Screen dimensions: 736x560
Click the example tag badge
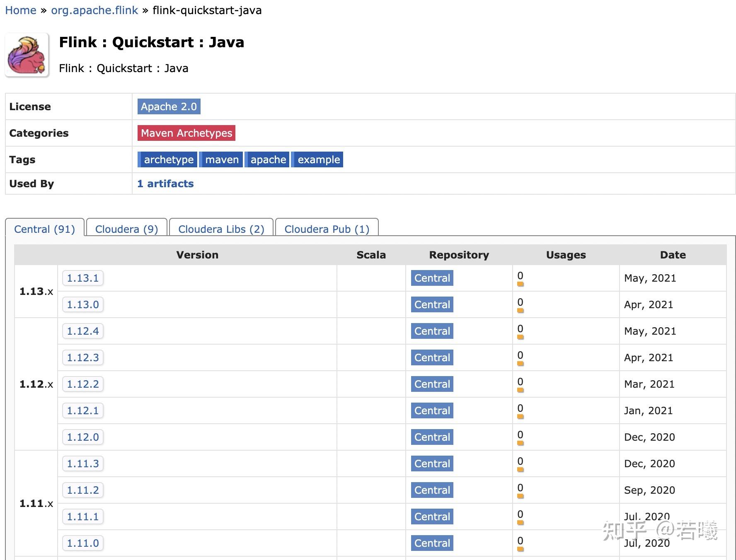coord(318,159)
